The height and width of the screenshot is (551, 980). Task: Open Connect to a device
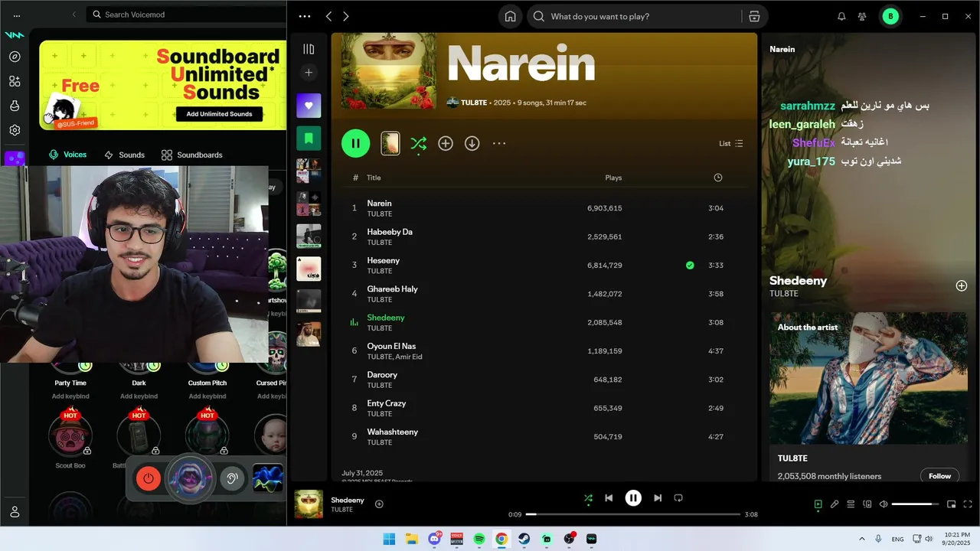867,504
